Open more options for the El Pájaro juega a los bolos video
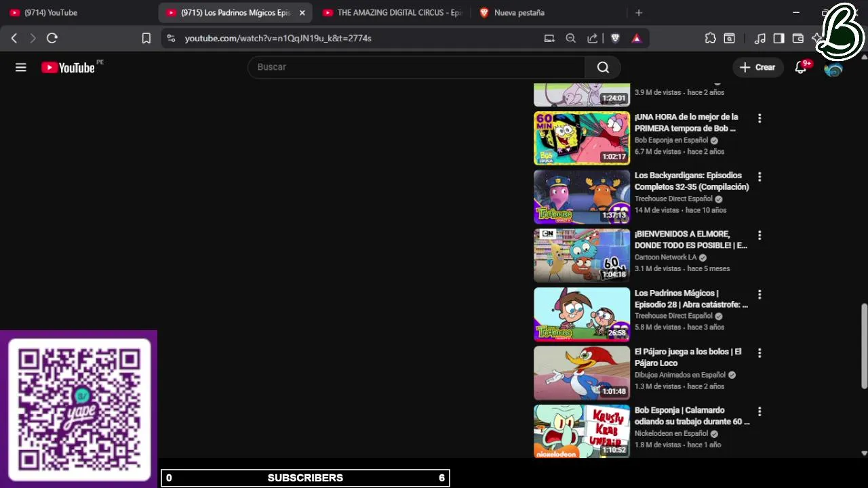 tap(759, 353)
